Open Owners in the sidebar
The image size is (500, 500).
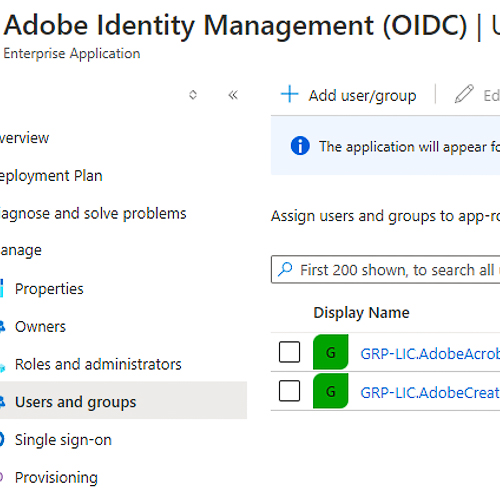(x=40, y=327)
